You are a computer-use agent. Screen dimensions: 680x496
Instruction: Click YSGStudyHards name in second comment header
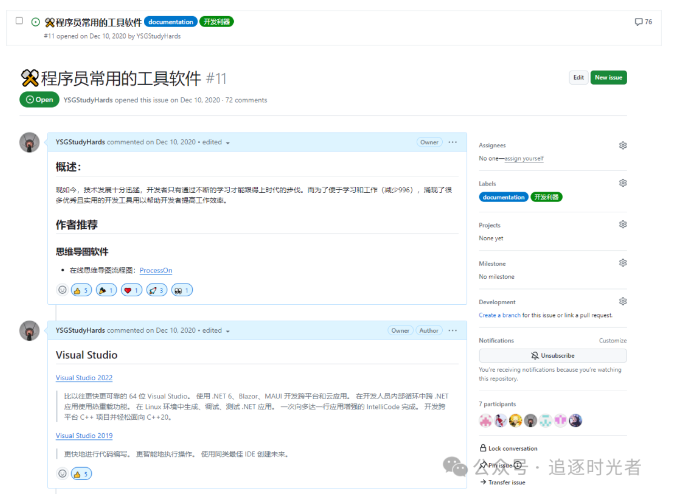pos(80,330)
